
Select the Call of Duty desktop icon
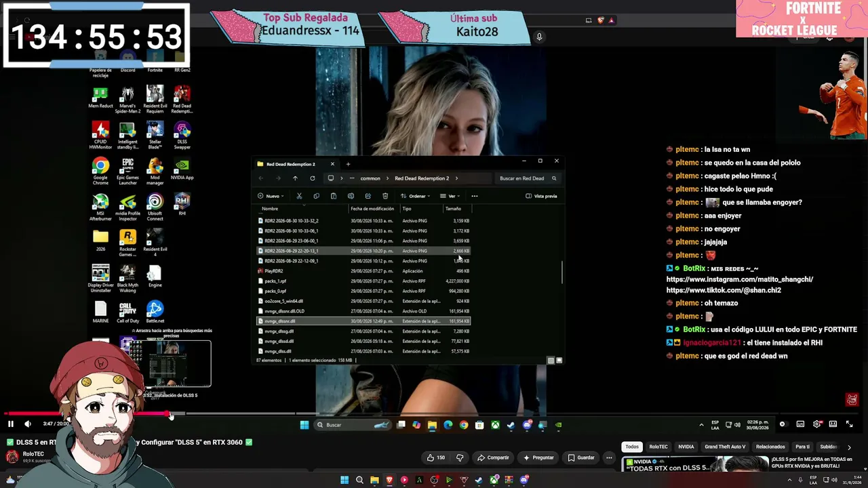pos(127,312)
